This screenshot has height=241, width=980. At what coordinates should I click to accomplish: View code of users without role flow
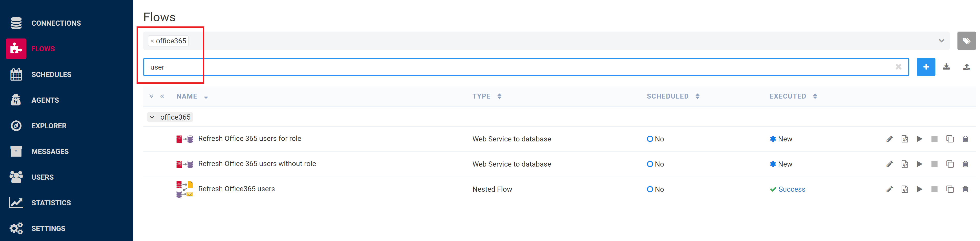(905, 164)
